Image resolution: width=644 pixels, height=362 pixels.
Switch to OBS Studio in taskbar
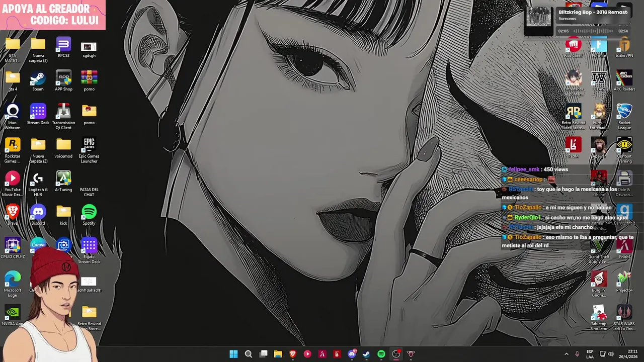(396, 354)
